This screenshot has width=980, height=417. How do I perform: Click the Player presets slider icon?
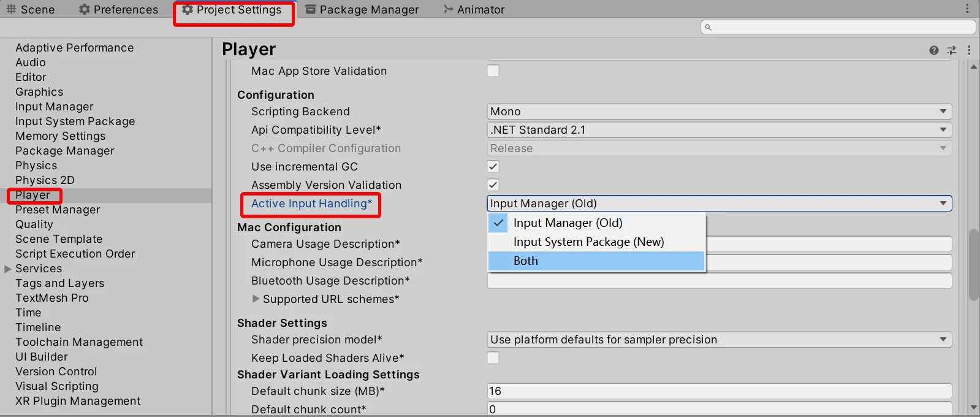(x=952, y=50)
